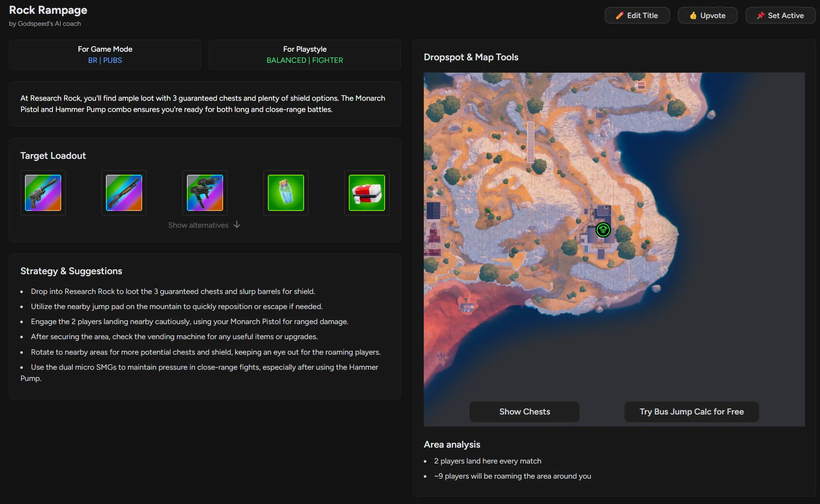Select the Monarch Pistol loadout icon
Viewport: 820px width, 504px height.
(x=43, y=193)
